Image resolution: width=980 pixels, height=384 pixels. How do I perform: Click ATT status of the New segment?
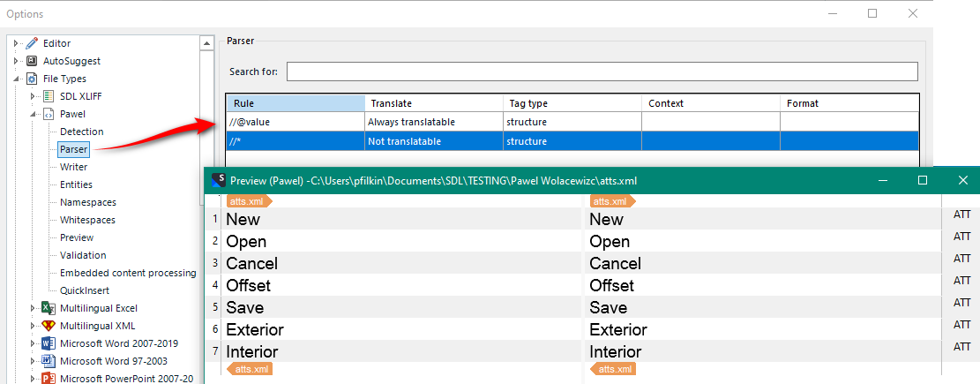pyautogui.click(x=962, y=215)
